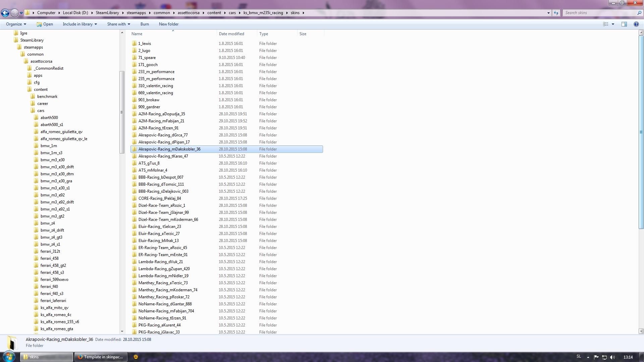Click the SL language indicator
Image resolution: width=644 pixels, height=362 pixels.
(x=579, y=357)
